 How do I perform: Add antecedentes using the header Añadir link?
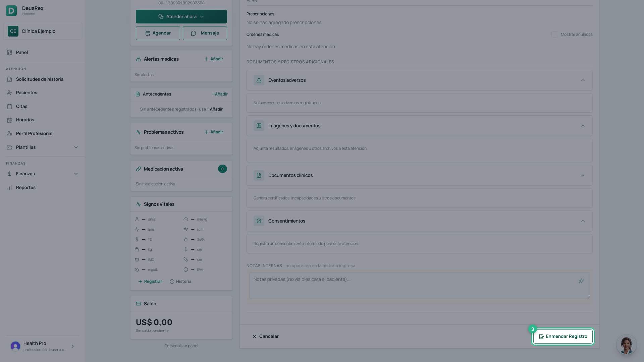pos(219,94)
